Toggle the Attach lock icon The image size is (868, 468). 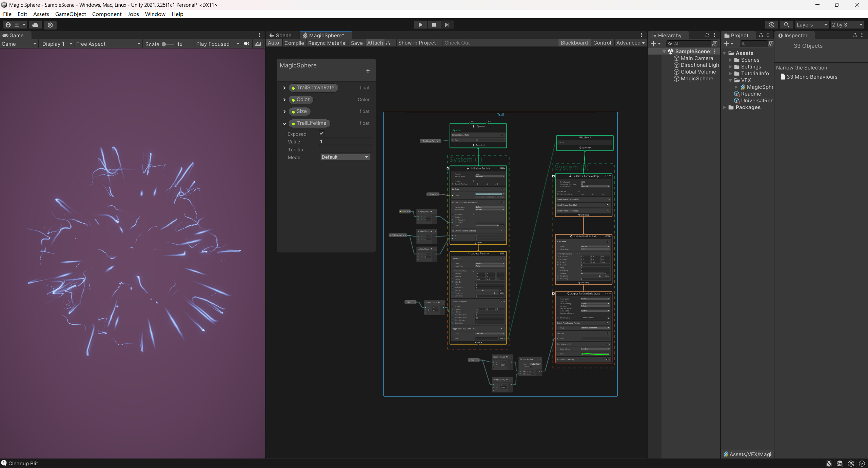[x=388, y=43]
